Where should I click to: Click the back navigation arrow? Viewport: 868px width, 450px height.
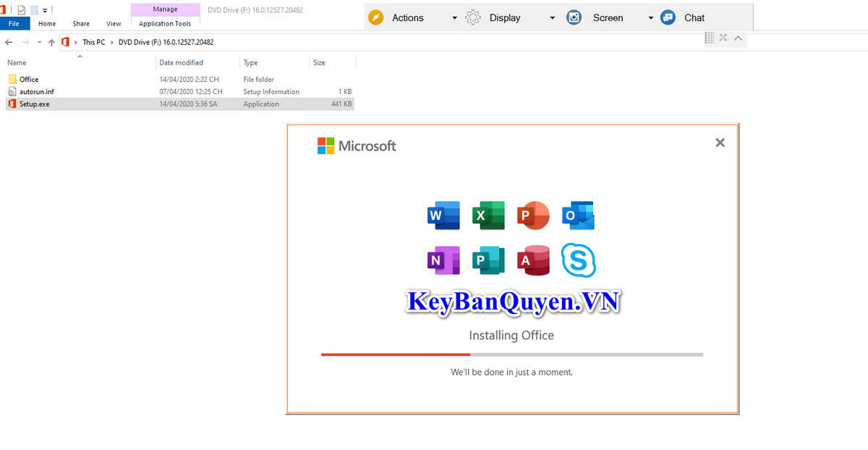pyautogui.click(x=9, y=42)
